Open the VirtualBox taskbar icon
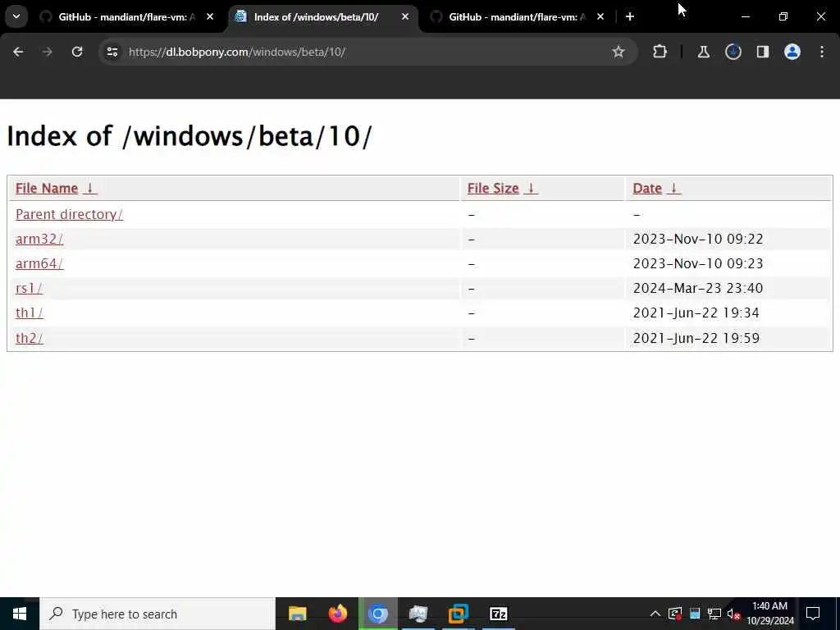This screenshot has width=840, height=630. [458, 614]
